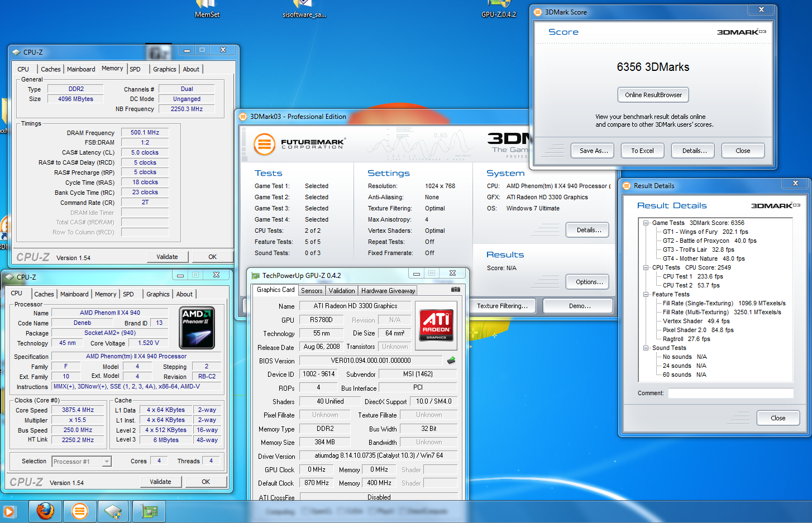Click the 3DMark Score window title icon
This screenshot has width=812, height=523.
click(x=538, y=12)
